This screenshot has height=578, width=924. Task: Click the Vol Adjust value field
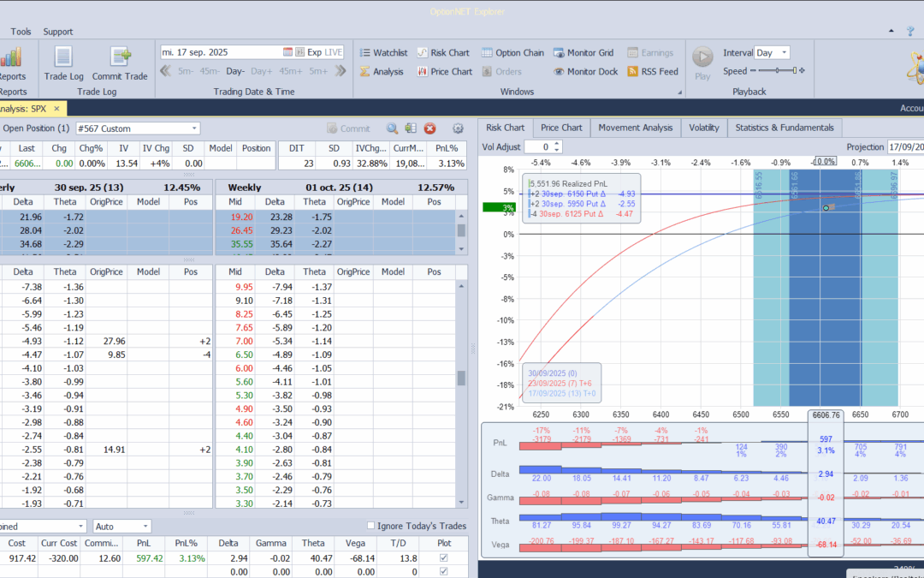(x=539, y=147)
